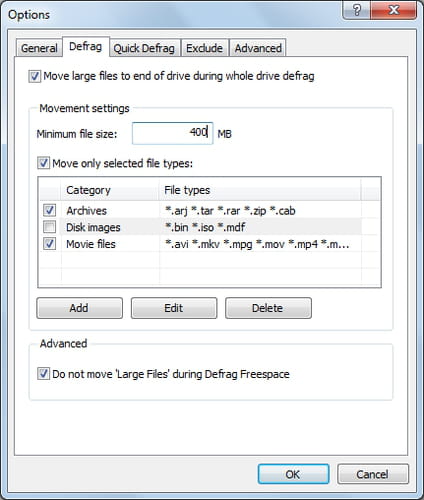Select the Defrag tab
Image resolution: width=424 pixels, height=500 pixels.
(x=86, y=47)
